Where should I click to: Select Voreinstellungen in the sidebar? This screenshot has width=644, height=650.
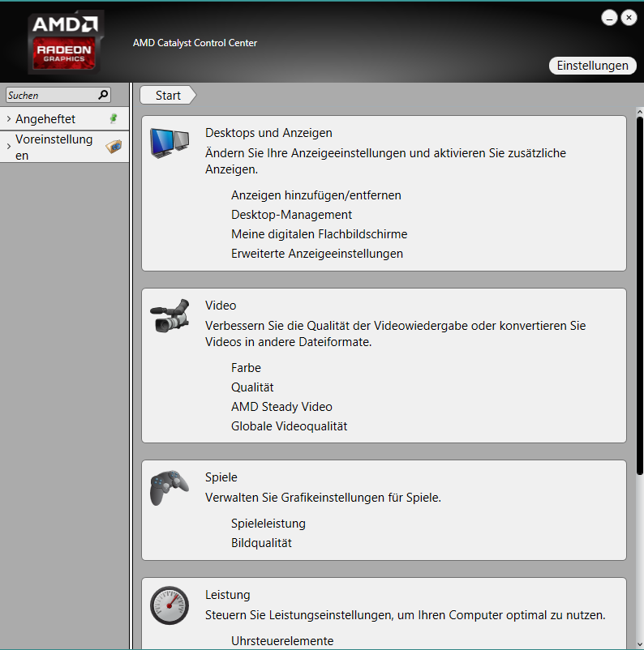tap(64, 147)
